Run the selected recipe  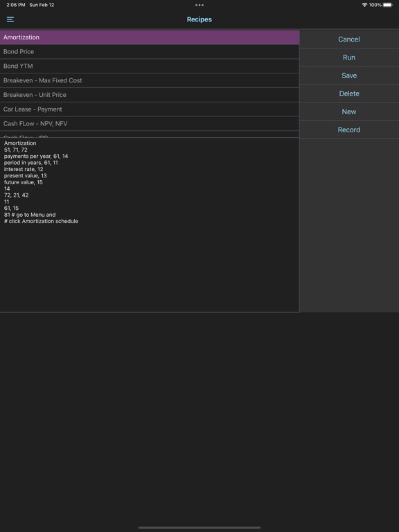coord(349,57)
